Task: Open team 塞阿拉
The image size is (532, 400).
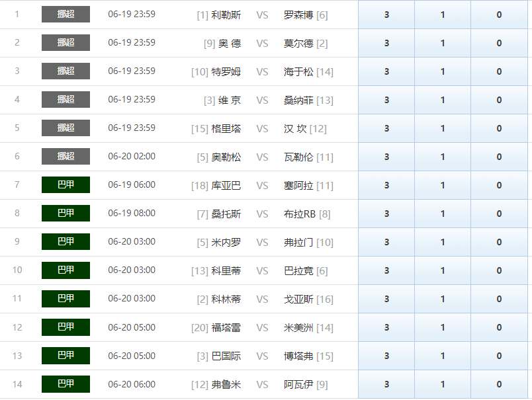Action: (x=298, y=186)
